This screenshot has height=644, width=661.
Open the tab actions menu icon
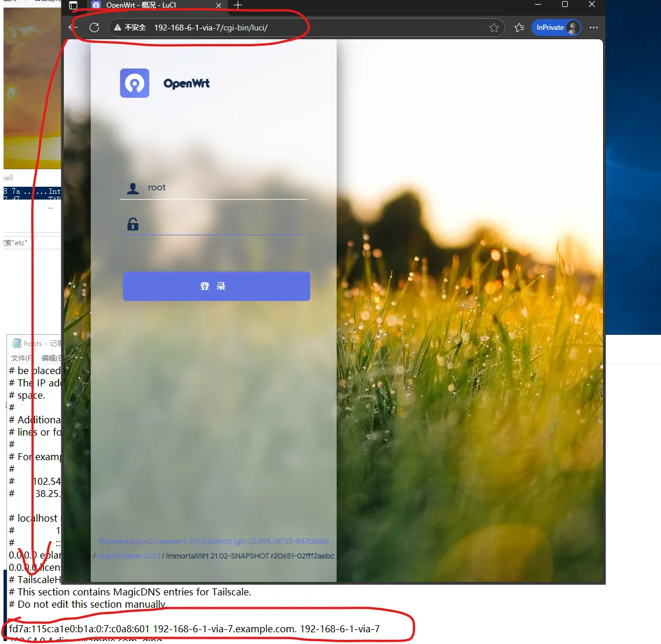[x=73, y=5]
